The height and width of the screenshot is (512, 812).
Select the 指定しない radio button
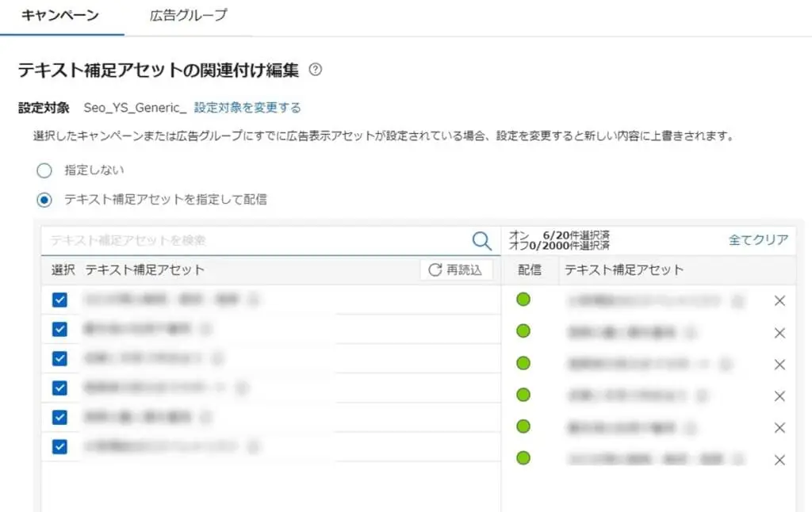click(x=45, y=169)
